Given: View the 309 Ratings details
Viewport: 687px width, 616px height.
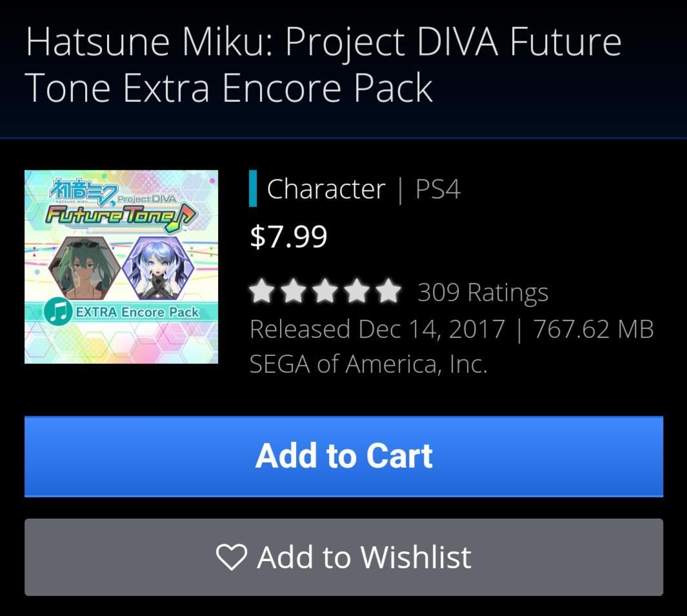Looking at the screenshot, I should click(483, 292).
